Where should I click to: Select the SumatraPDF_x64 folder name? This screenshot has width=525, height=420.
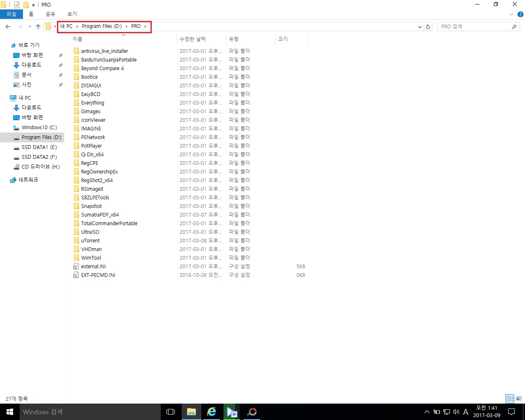pos(100,215)
